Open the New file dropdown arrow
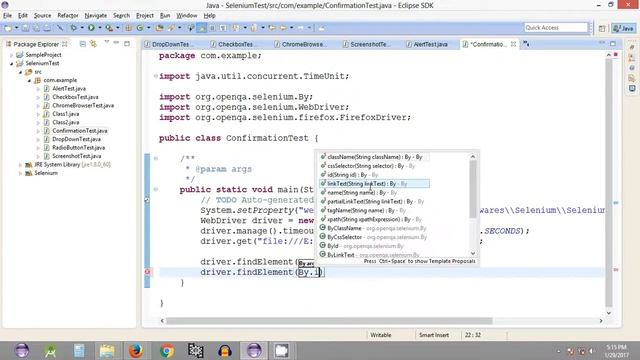640x360 pixels. click(16, 28)
